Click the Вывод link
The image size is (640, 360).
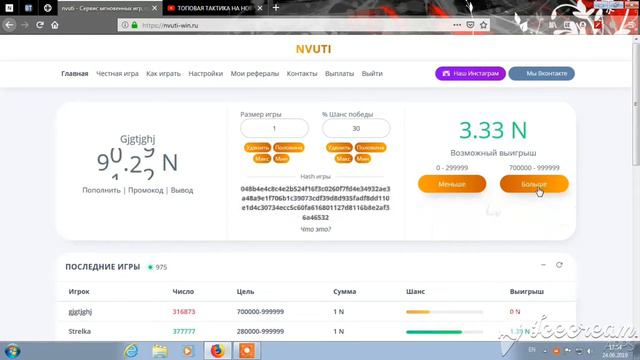tap(182, 190)
